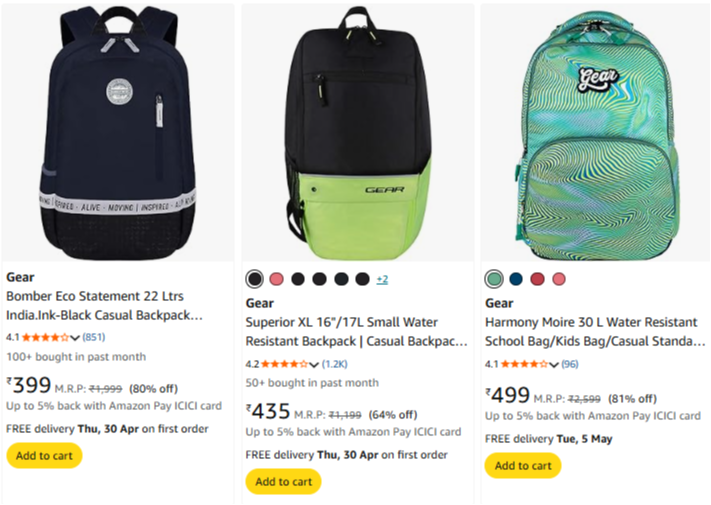Add Superior XL backpack to cart

point(283,482)
